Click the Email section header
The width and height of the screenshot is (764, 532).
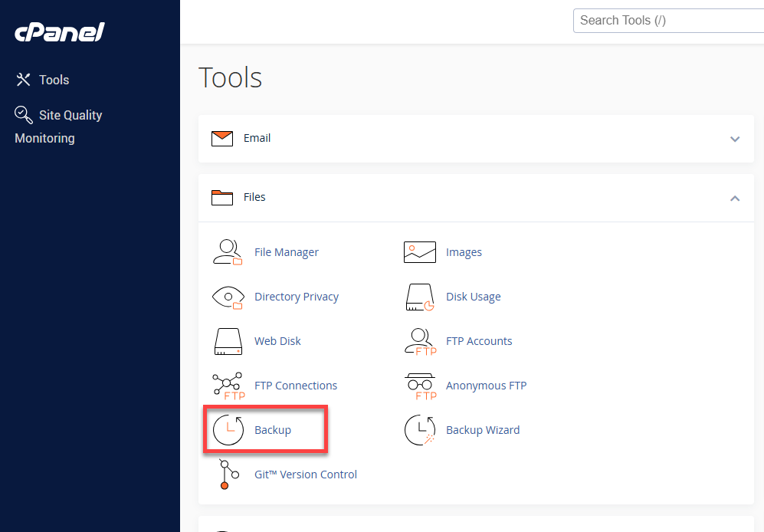(257, 138)
